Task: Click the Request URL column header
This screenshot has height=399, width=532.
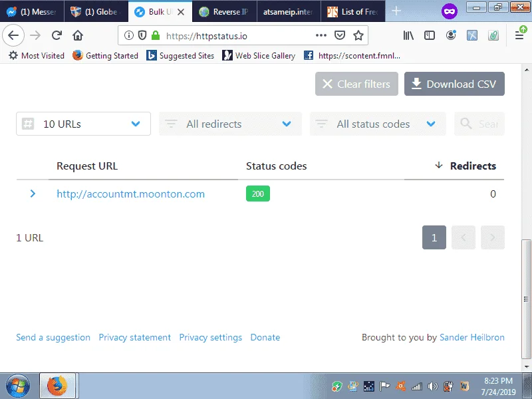Action: (87, 166)
